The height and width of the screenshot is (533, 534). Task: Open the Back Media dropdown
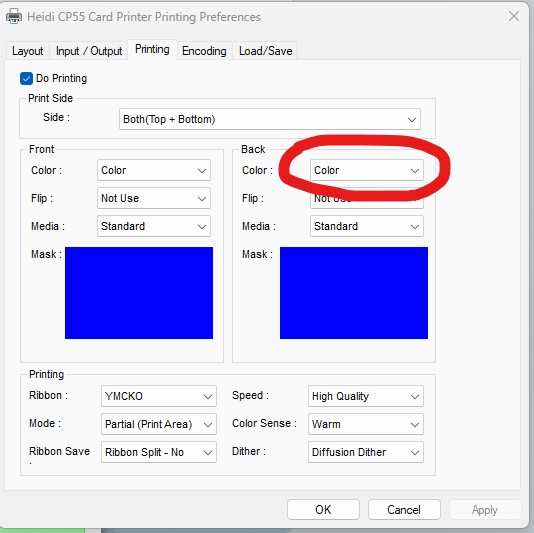pos(366,226)
